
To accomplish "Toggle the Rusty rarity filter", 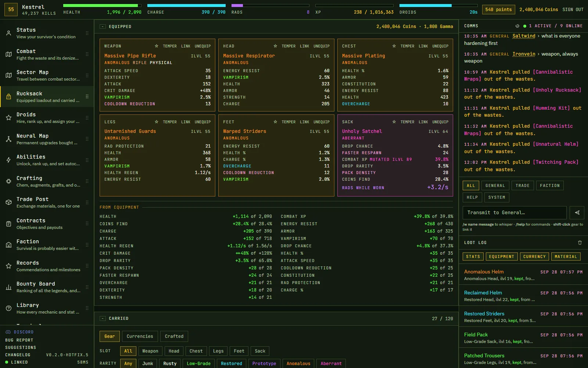I will tap(170, 364).
